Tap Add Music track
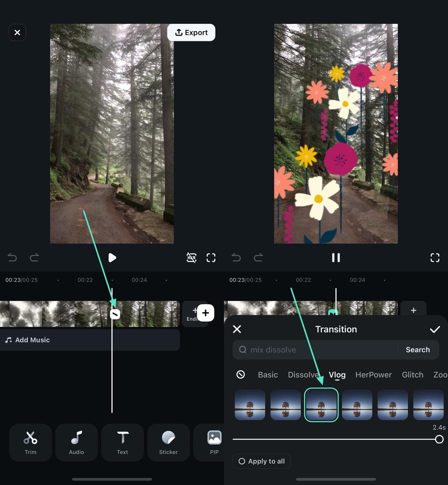Viewport: 448px width, 485px height. [x=90, y=340]
